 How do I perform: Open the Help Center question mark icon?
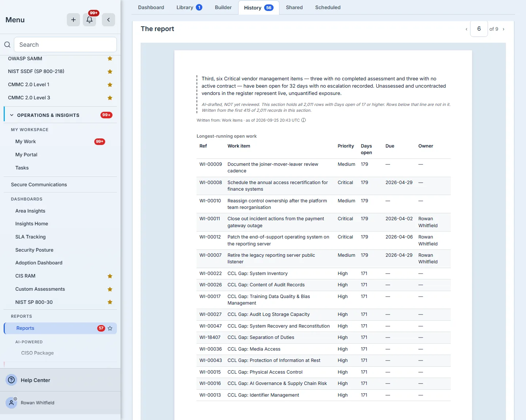12,380
